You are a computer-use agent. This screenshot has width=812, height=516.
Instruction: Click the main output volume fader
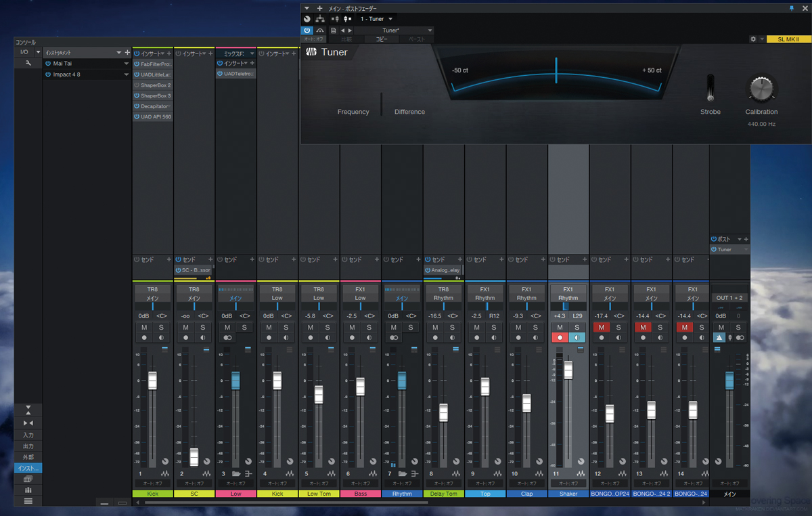729,381
